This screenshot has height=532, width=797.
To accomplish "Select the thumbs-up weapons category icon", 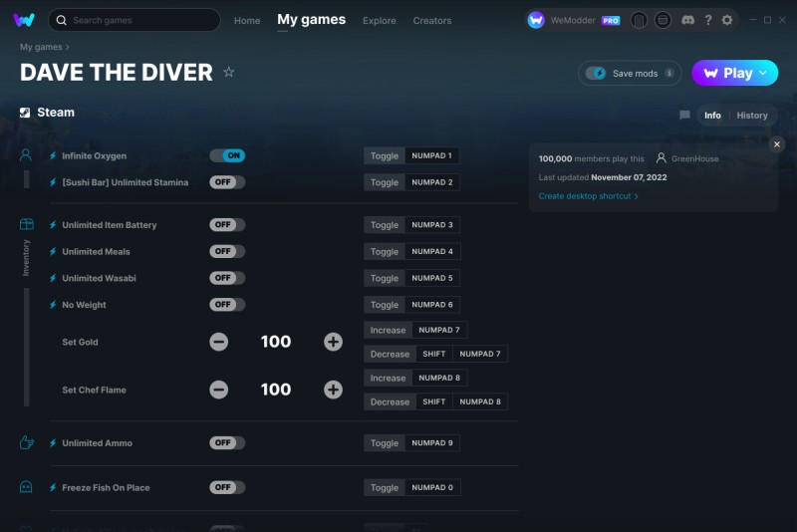I will pos(27,442).
